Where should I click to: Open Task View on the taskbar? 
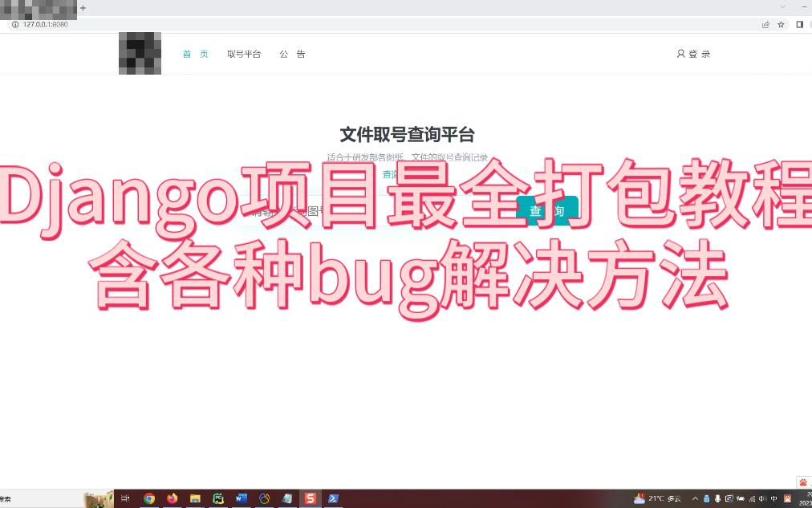(125, 498)
